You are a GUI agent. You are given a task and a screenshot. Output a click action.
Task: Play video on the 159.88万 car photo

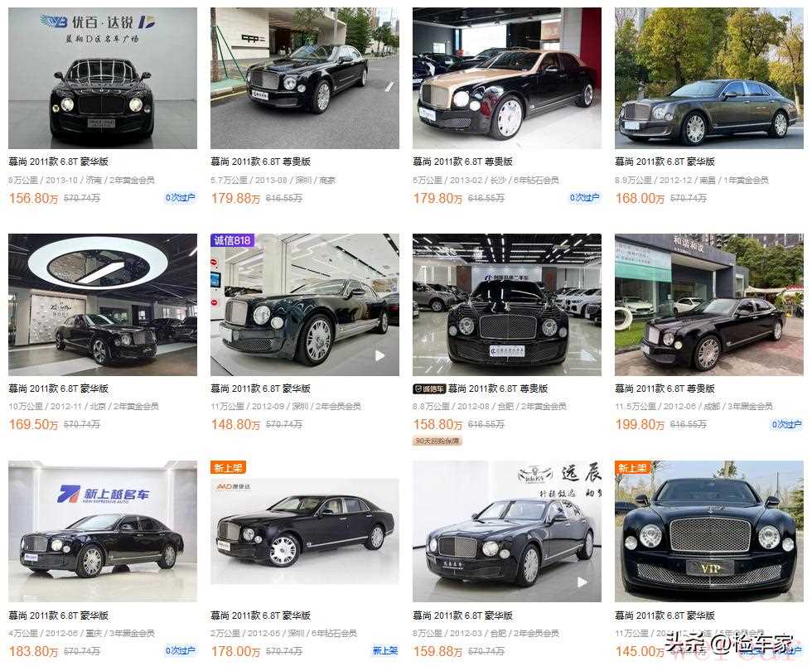click(582, 582)
